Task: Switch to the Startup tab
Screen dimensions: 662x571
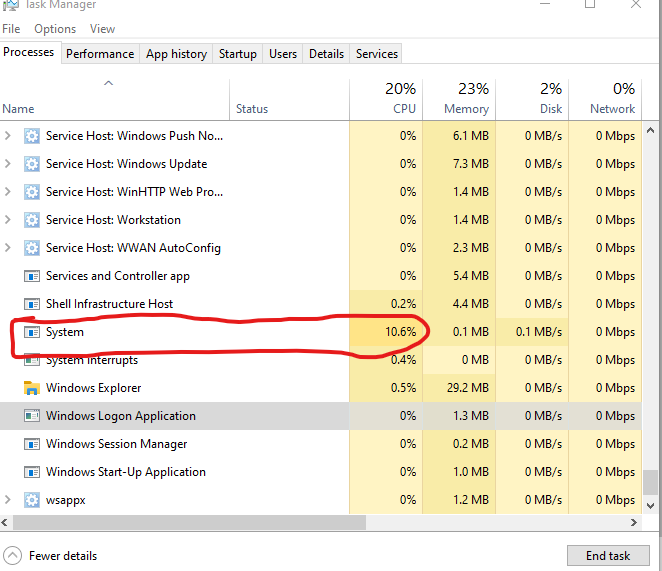Action: click(238, 54)
